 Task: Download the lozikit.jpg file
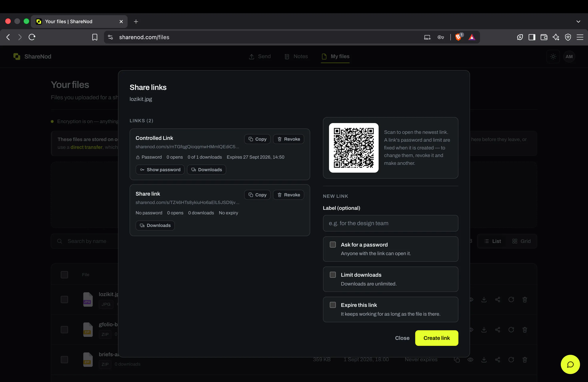coord(484,299)
